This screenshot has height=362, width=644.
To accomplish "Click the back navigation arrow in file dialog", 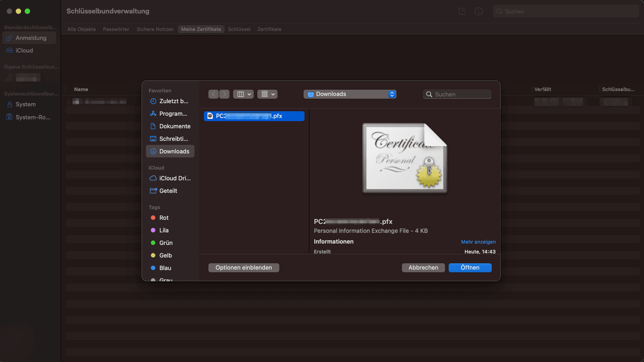I will (x=214, y=94).
